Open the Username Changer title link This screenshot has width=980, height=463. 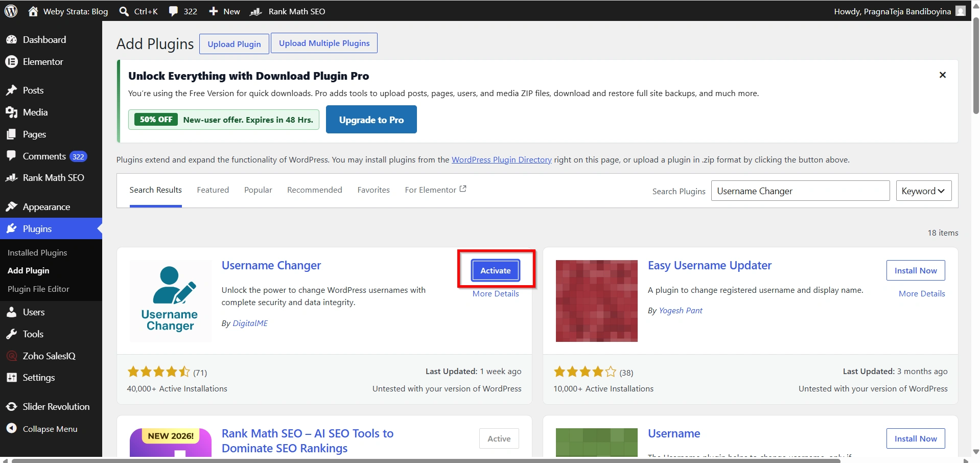click(271, 265)
